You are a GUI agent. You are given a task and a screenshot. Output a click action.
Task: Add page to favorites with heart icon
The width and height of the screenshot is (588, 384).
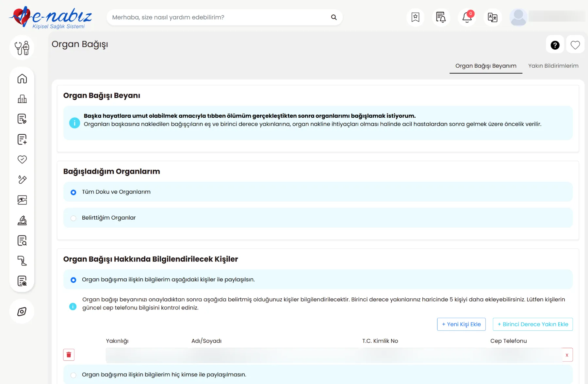pos(575,45)
